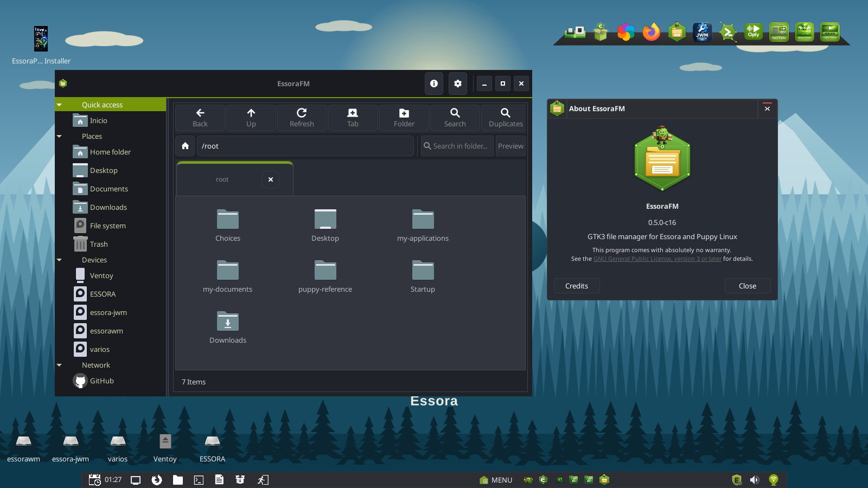Collapse the Places section arrow

coord(59,136)
